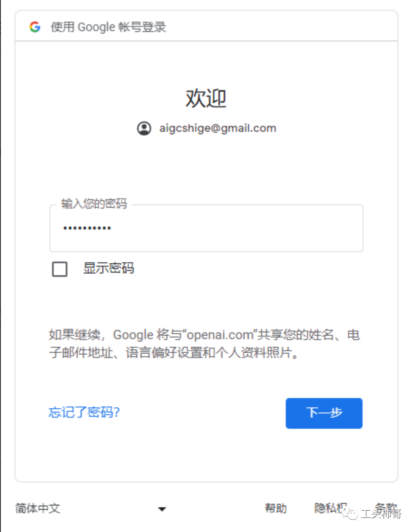Click the masked password dots
The height and width of the screenshot is (532, 415).
pos(87,228)
